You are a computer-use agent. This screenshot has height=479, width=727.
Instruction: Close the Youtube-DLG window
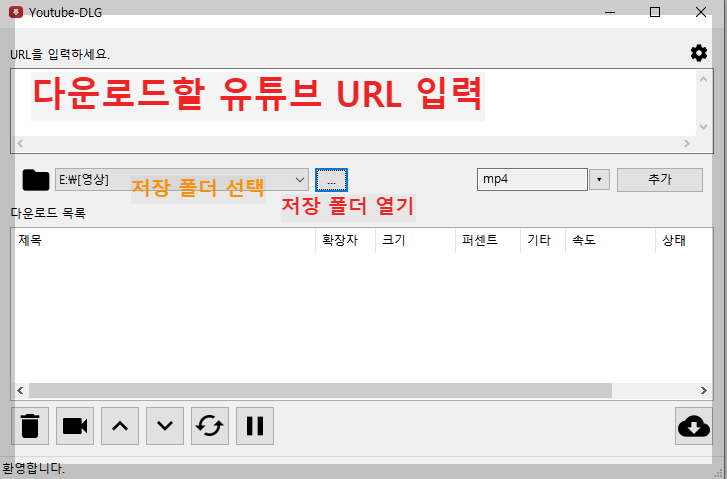click(x=701, y=12)
